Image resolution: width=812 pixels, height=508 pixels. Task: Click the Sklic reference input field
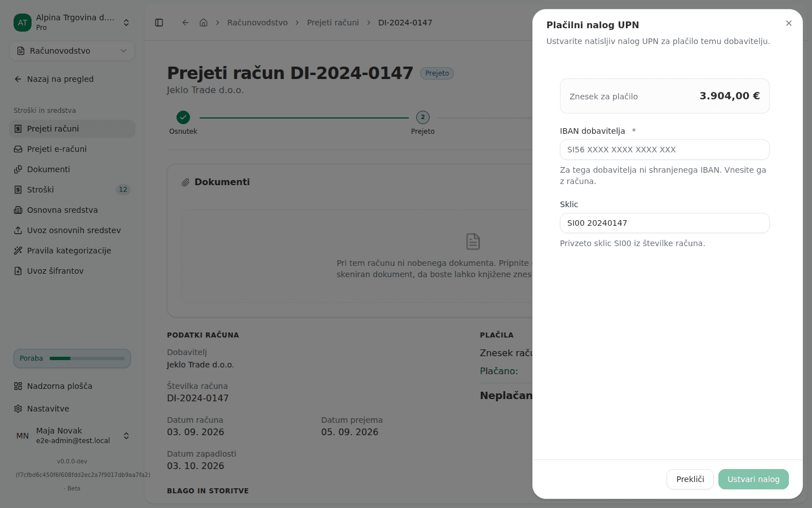(665, 223)
